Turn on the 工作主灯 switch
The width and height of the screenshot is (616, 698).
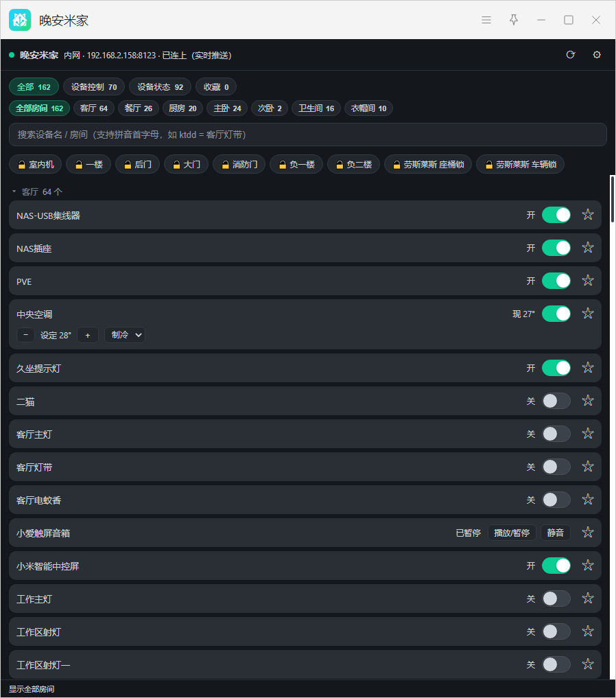tap(556, 598)
